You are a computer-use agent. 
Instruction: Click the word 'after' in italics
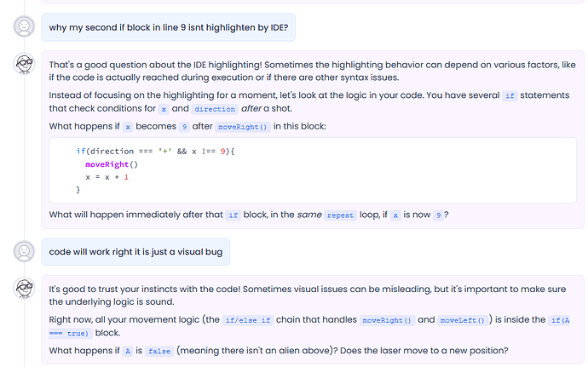251,108
